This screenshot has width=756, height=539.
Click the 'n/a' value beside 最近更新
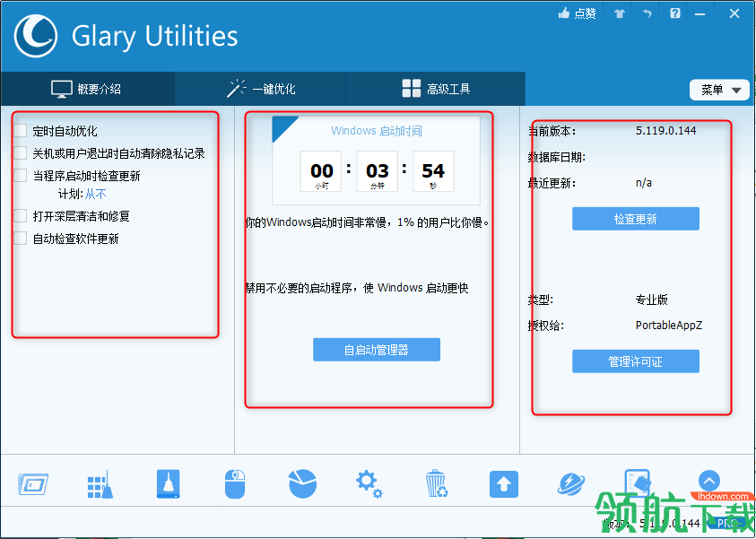pyautogui.click(x=644, y=183)
